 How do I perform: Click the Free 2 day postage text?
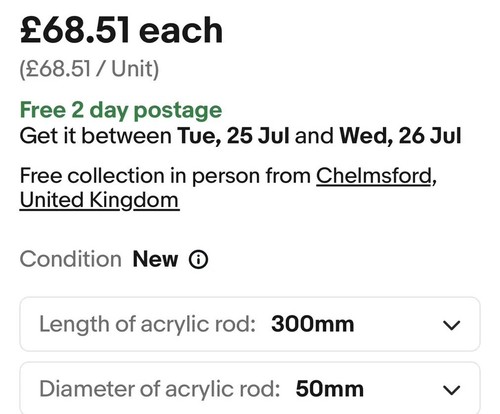pos(121,111)
